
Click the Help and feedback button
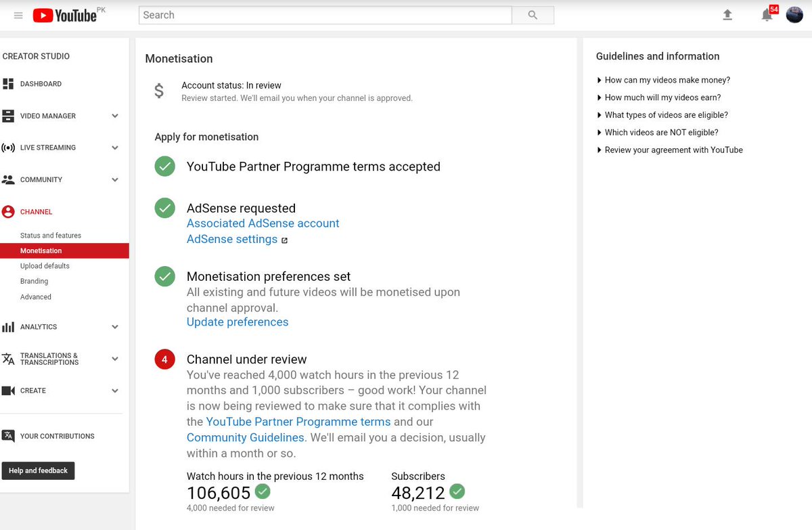pyautogui.click(x=38, y=470)
